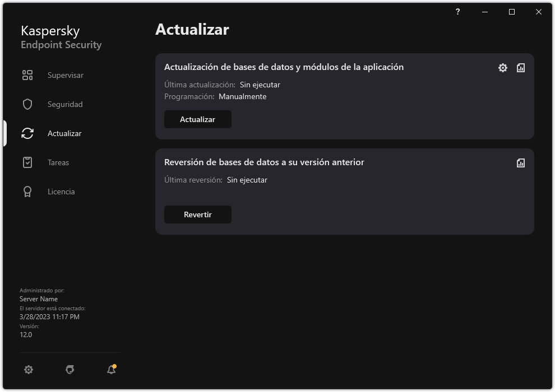Click the notification badge on the bell
The height and width of the screenshot is (392, 555).
click(115, 365)
